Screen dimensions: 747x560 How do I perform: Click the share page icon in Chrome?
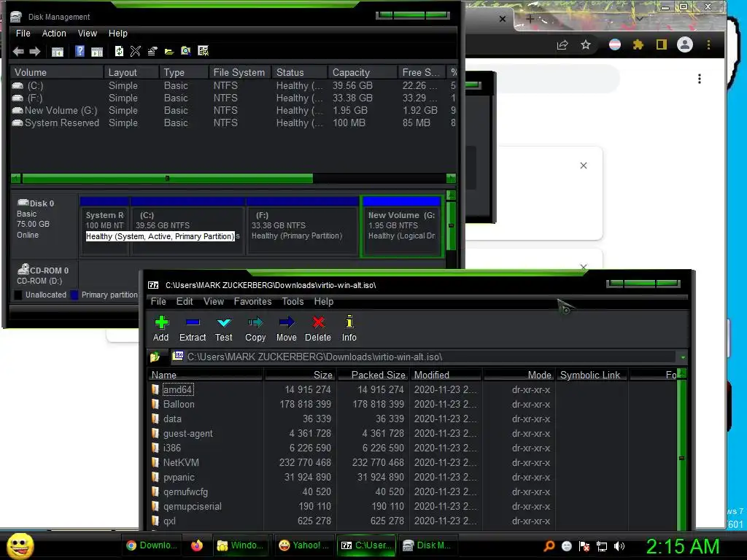coord(562,44)
